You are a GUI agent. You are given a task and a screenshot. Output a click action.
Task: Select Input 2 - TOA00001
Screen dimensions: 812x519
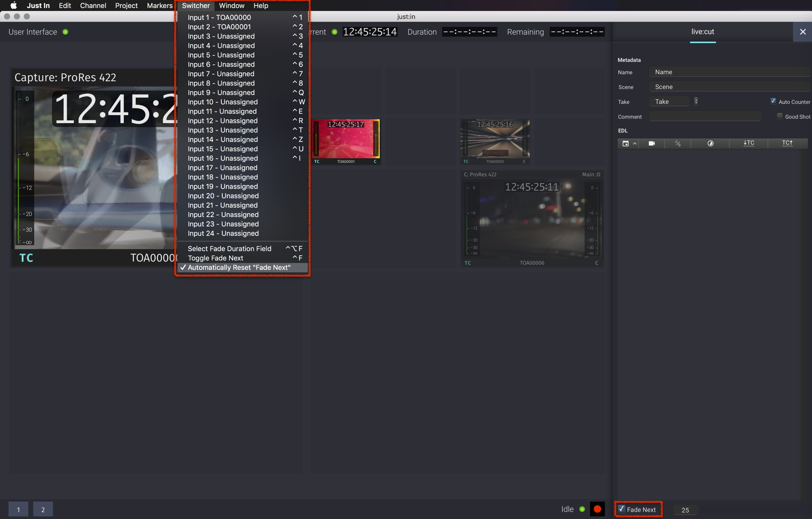(243, 27)
